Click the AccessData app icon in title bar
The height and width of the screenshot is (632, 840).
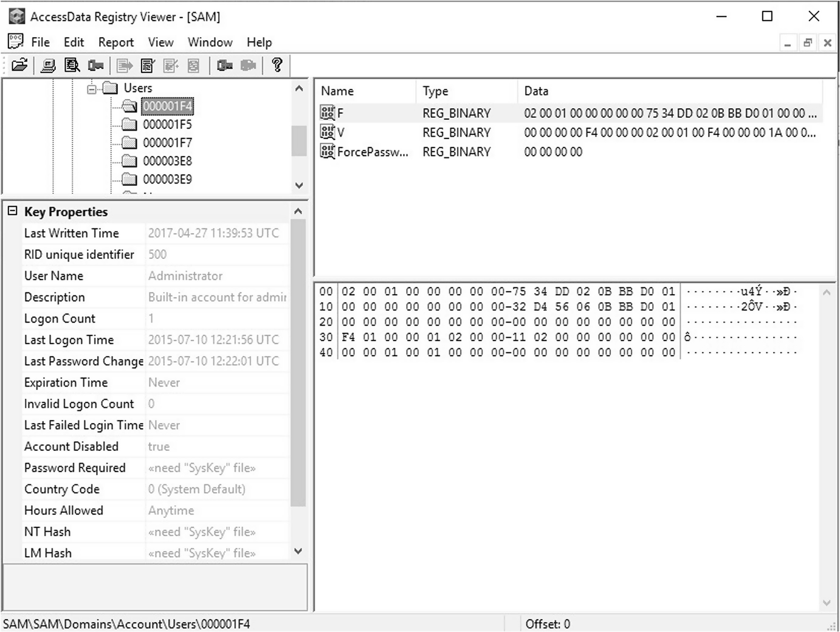point(16,16)
